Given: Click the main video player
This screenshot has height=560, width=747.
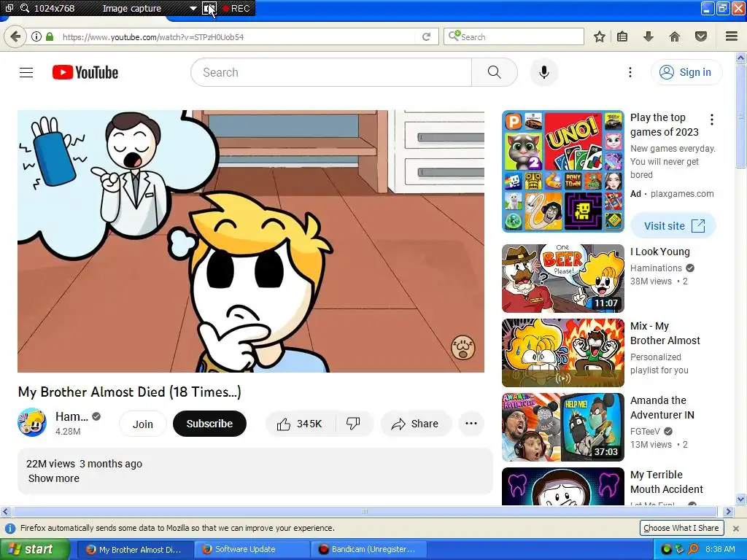Looking at the screenshot, I should pos(251,241).
